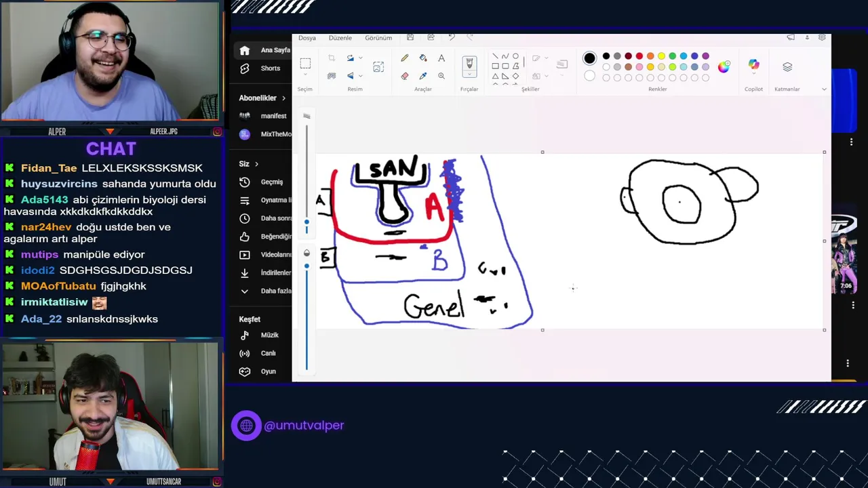
Task: Select the Curve shape
Action: 505,56
